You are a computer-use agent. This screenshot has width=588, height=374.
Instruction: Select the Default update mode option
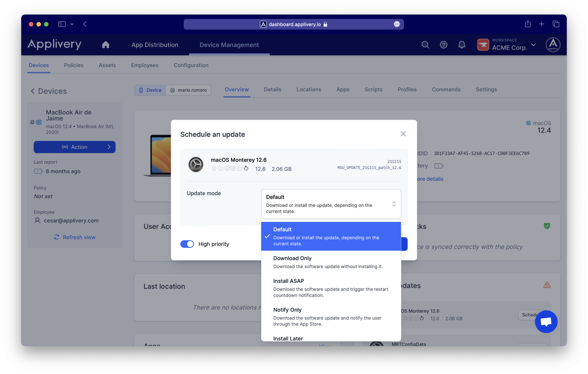coord(331,236)
